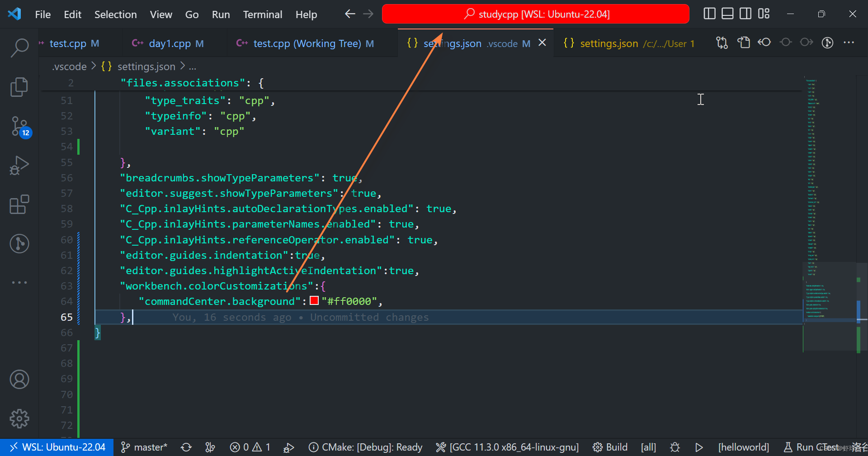Viewport: 868px width, 456px height.
Task: Click Open File editor action icon
Action: pos(744,43)
